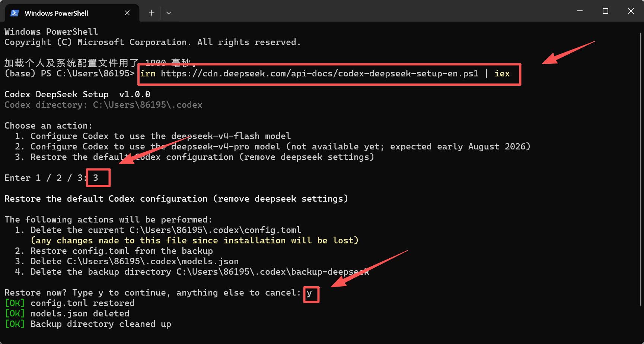This screenshot has width=644, height=344.
Task: Select the Windows PowerShell tab
Action: [x=72, y=13]
